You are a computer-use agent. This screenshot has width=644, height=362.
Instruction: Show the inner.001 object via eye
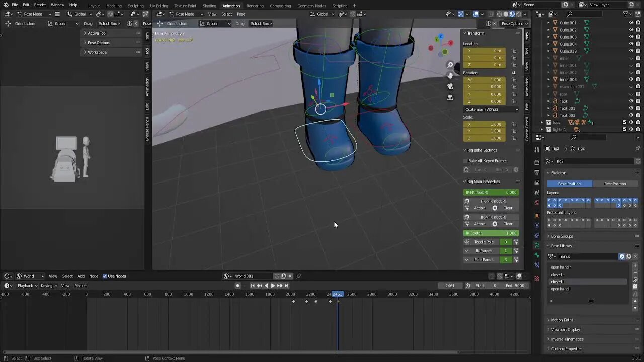tap(631, 65)
